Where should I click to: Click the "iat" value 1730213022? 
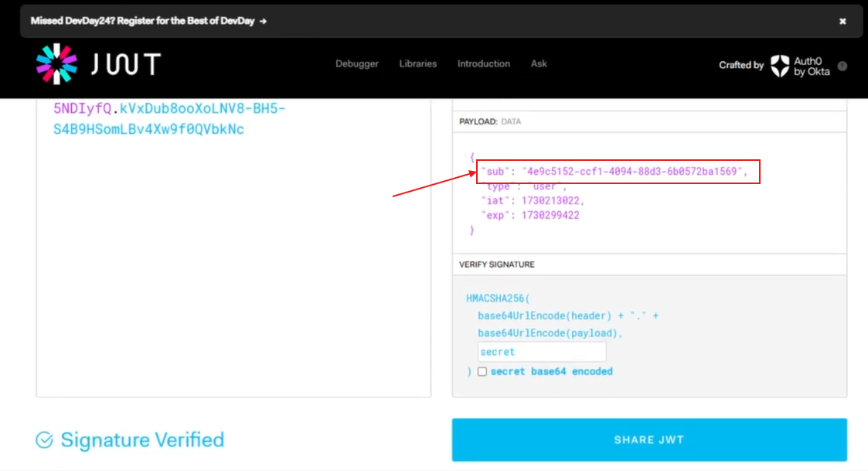pos(552,200)
